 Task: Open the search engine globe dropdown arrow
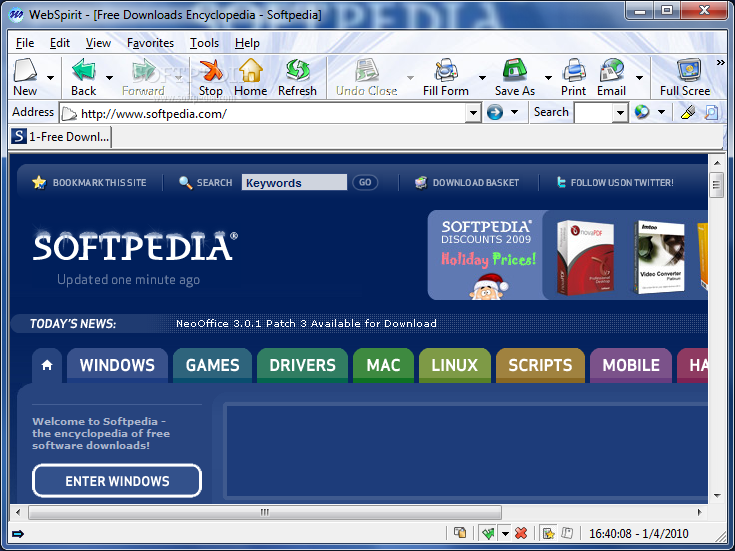661,112
